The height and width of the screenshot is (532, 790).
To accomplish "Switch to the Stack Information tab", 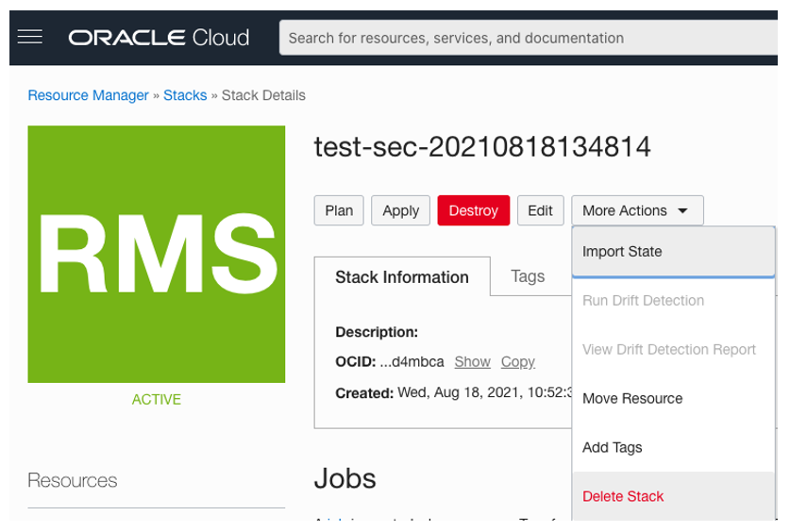I will (x=402, y=277).
